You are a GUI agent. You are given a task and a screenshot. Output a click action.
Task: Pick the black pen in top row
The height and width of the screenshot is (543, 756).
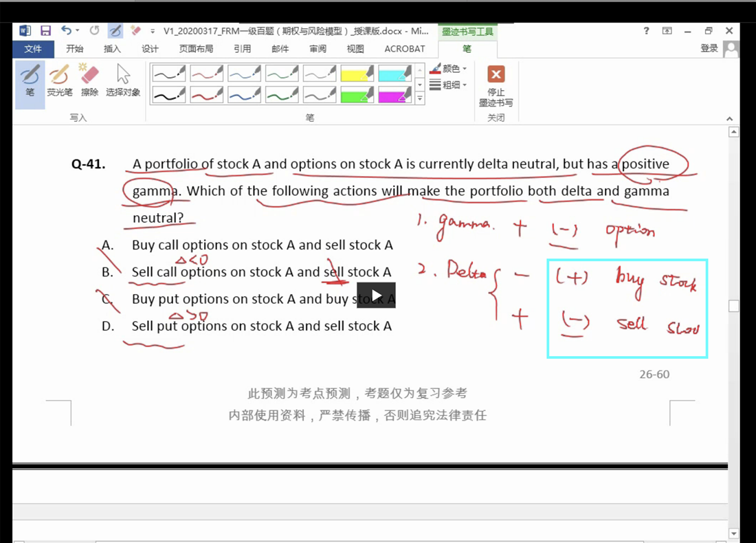tap(169, 74)
